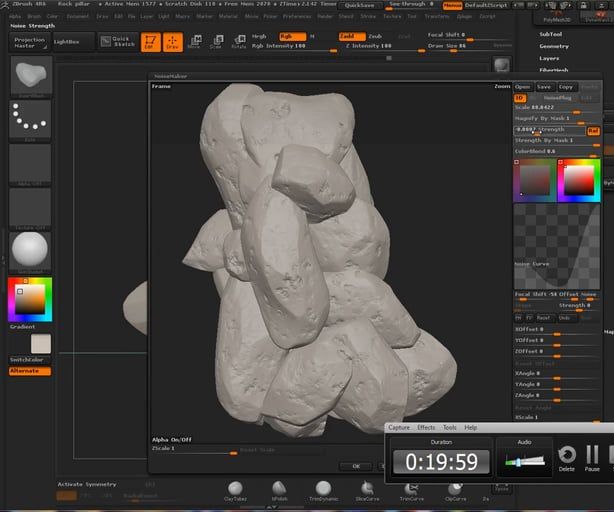Screen dimensions: 614x512
Task: Adjust the noise Scale slider
Action: click(557, 108)
